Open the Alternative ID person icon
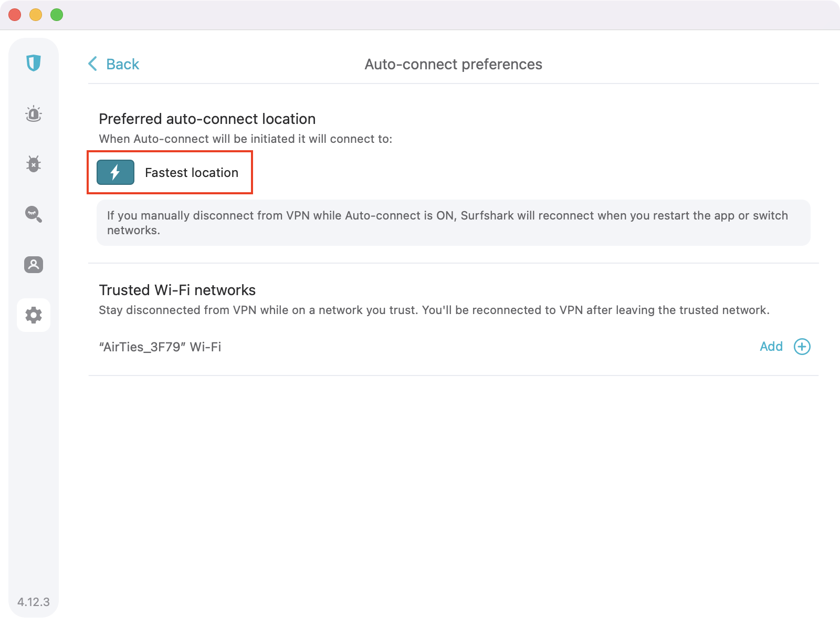This screenshot has height=626, width=840. [34, 265]
